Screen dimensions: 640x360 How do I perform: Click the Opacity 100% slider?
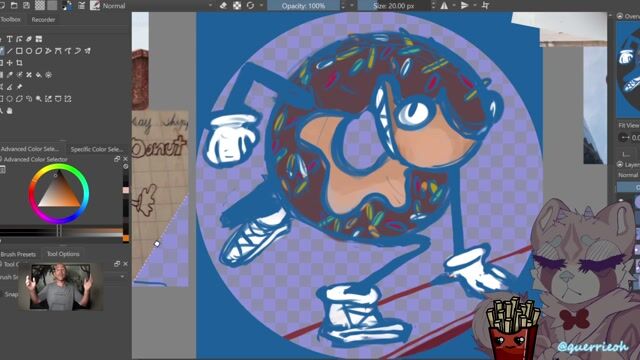303,6
